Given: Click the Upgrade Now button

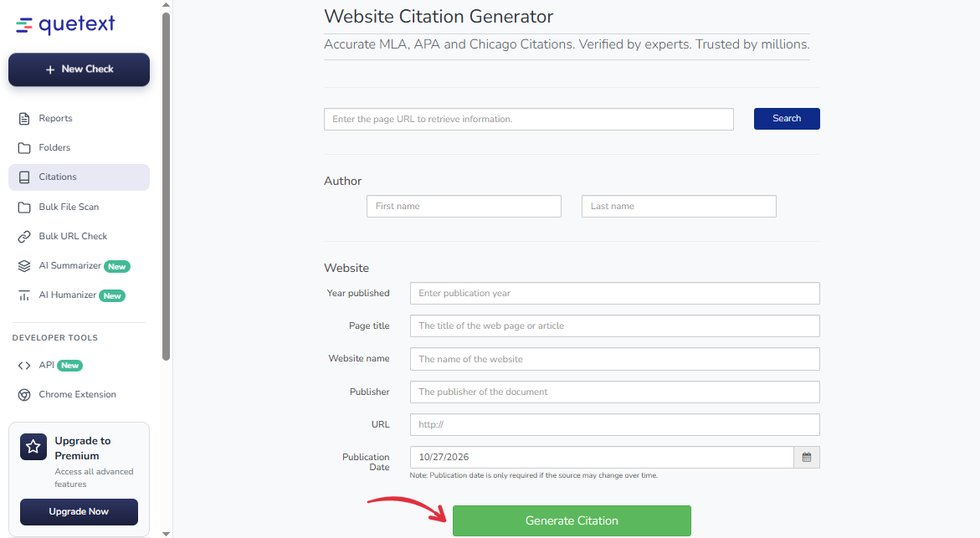Looking at the screenshot, I should point(79,512).
